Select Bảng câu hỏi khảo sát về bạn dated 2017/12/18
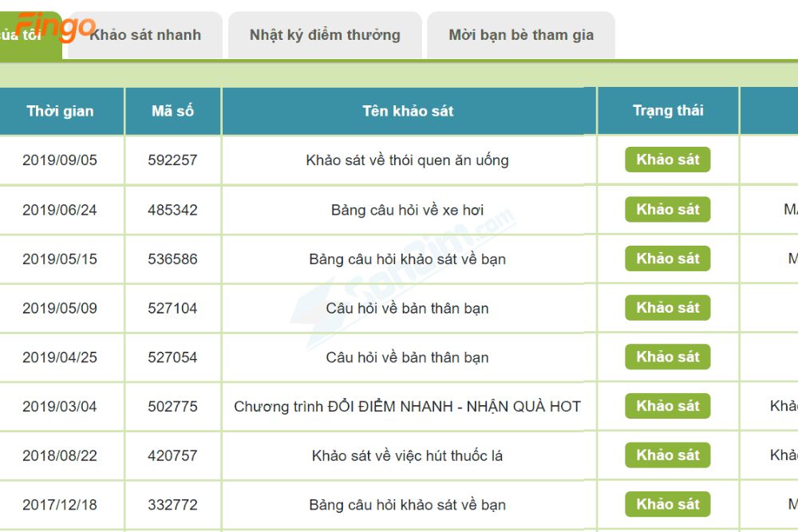The height and width of the screenshot is (532, 798). (x=407, y=505)
